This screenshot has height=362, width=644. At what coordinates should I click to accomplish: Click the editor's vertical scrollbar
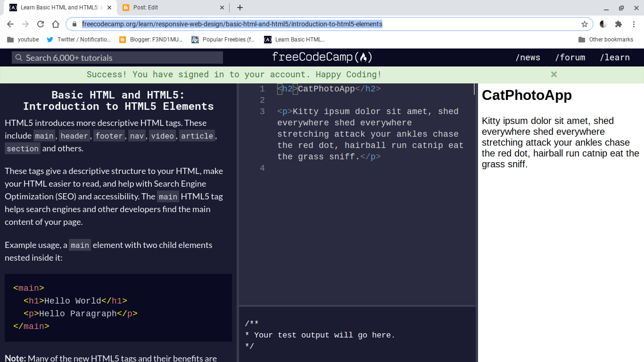coord(474,89)
